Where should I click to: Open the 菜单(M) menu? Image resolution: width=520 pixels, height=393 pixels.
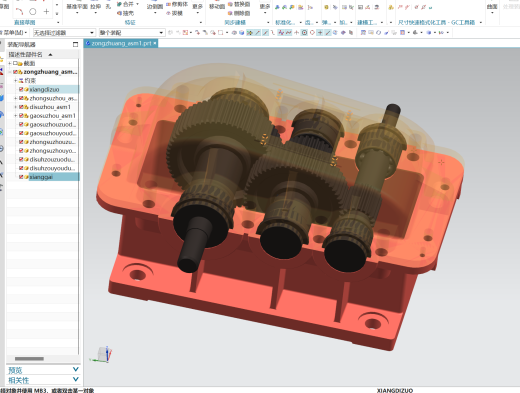pyautogui.click(x=14, y=33)
